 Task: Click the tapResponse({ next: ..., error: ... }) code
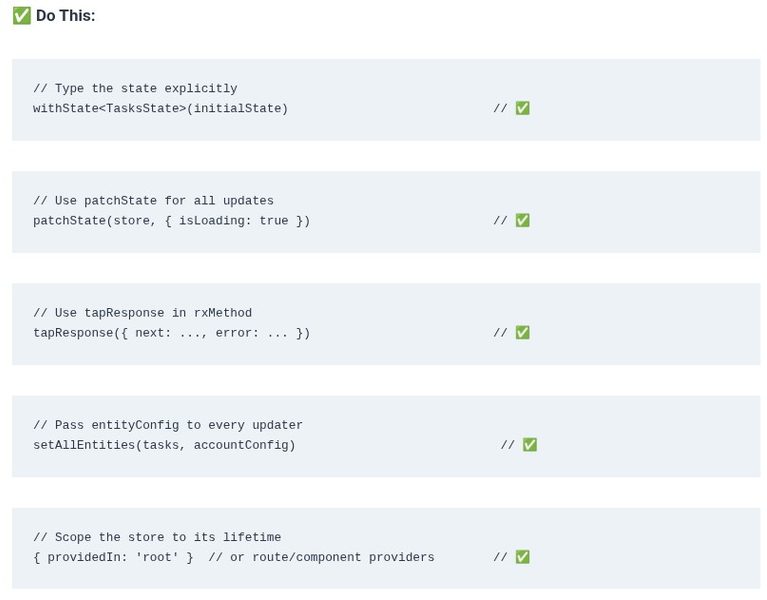point(171,333)
